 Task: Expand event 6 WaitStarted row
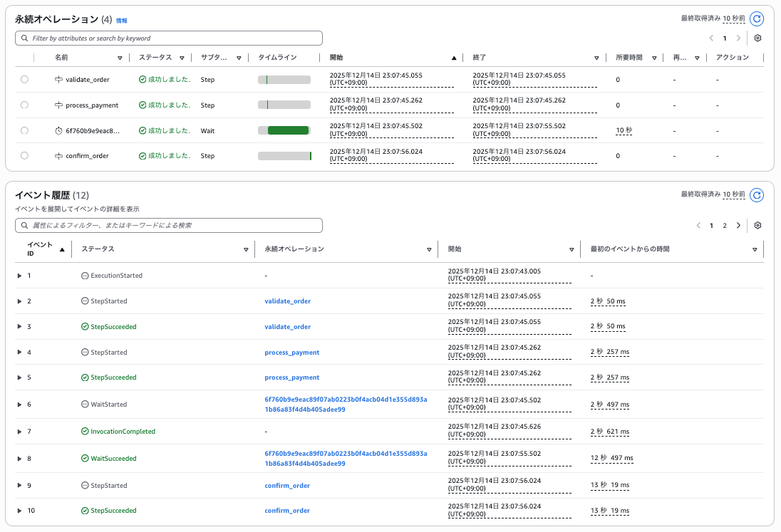19,405
